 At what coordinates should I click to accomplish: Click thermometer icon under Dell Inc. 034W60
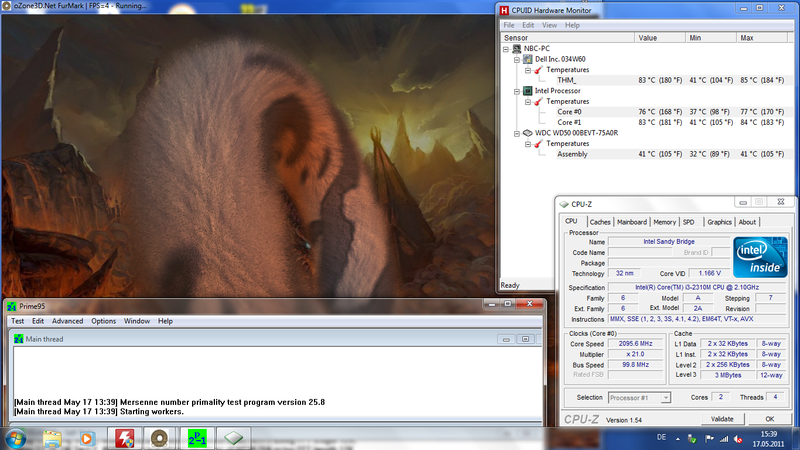pyautogui.click(x=538, y=70)
